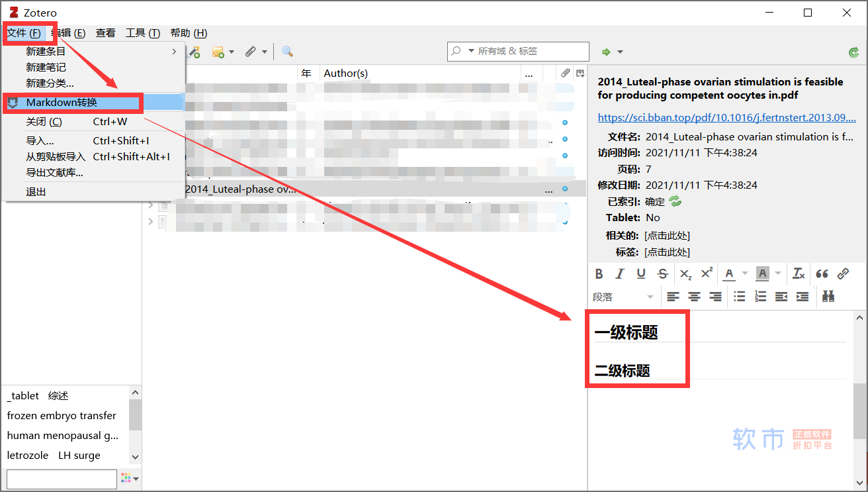The image size is (868, 492).
Task: Select the LH surge tag
Action: tap(79, 456)
